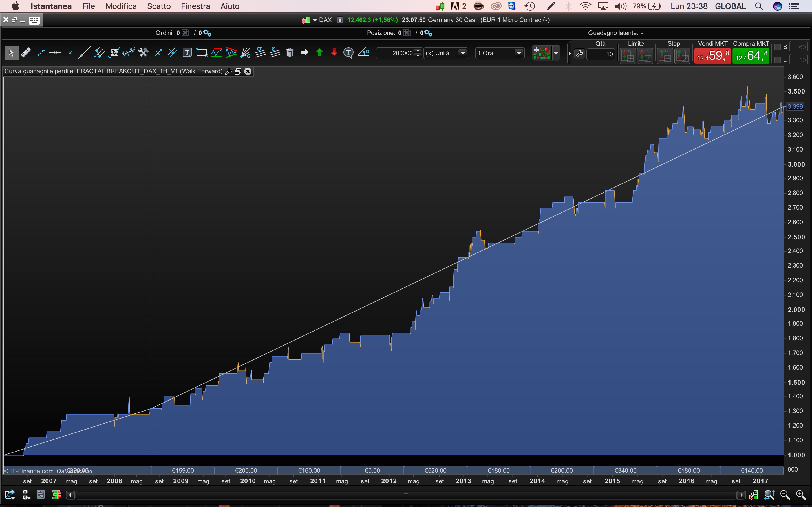
Task: Click the trash delete objects icon
Action: [290, 53]
